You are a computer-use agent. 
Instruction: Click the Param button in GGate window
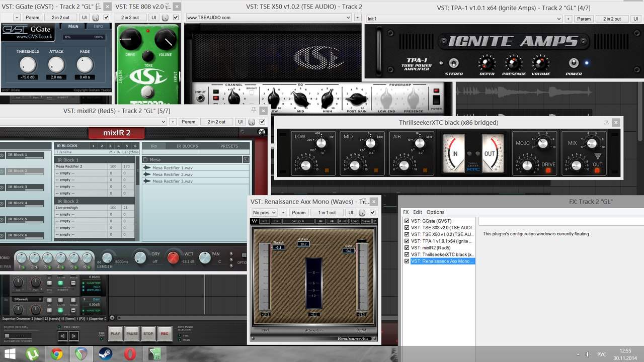(x=32, y=18)
